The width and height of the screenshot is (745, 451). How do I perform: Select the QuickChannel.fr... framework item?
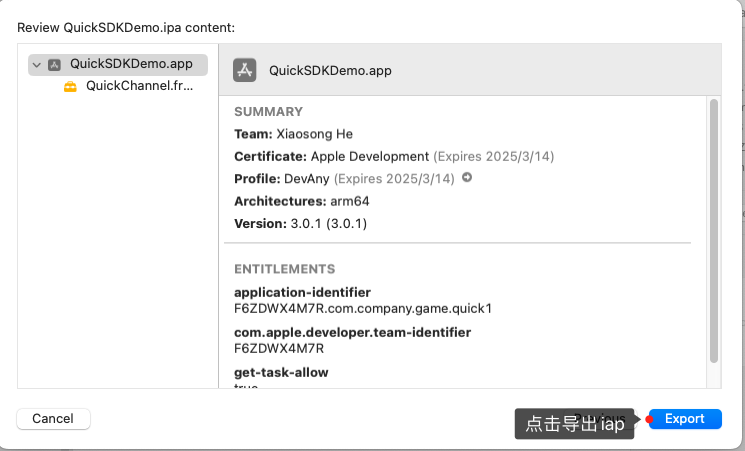point(139,86)
